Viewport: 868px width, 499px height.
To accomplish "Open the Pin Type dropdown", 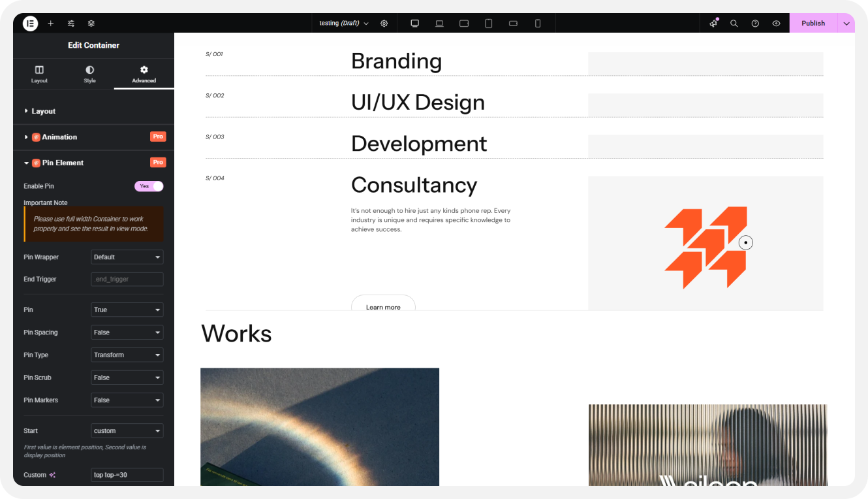I will click(x=127, y=355).
